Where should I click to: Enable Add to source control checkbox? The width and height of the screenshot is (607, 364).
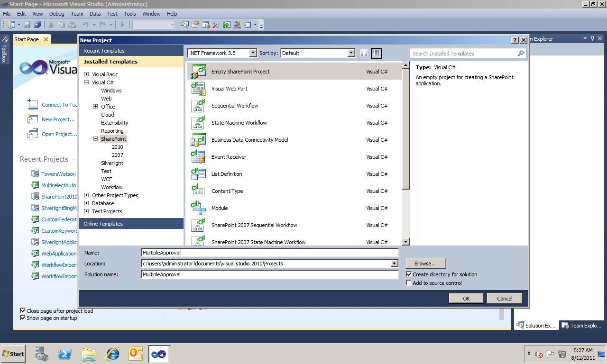coord(409,283)
